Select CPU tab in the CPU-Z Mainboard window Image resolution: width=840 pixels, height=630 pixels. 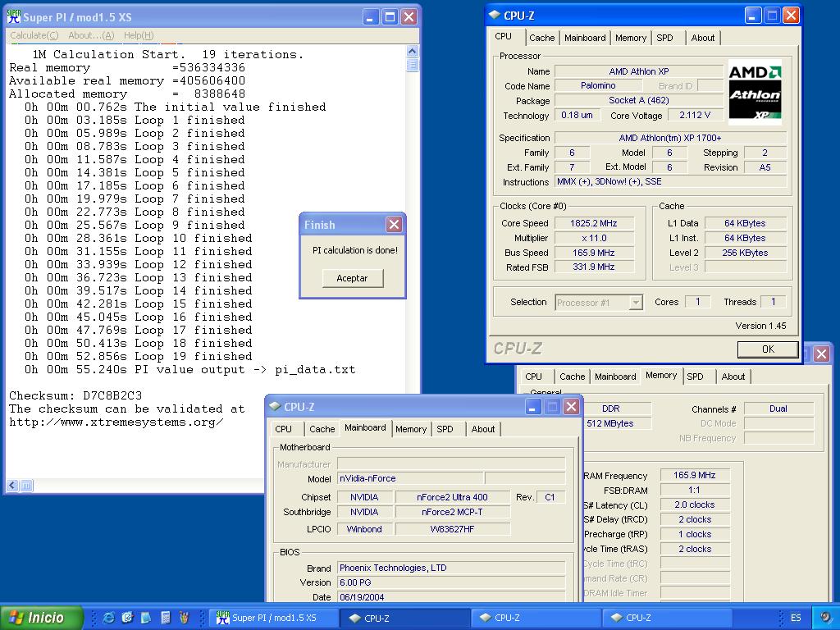pyautogui.click(x=283, y=429)
